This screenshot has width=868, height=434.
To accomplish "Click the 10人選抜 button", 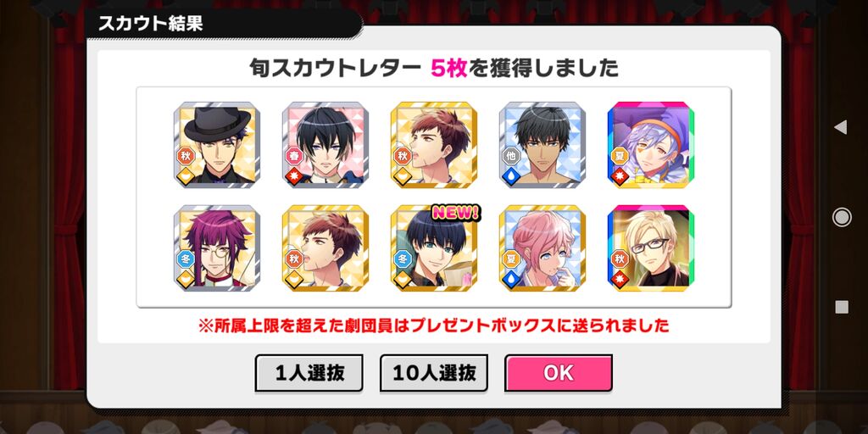I will (x=434, y=373).
